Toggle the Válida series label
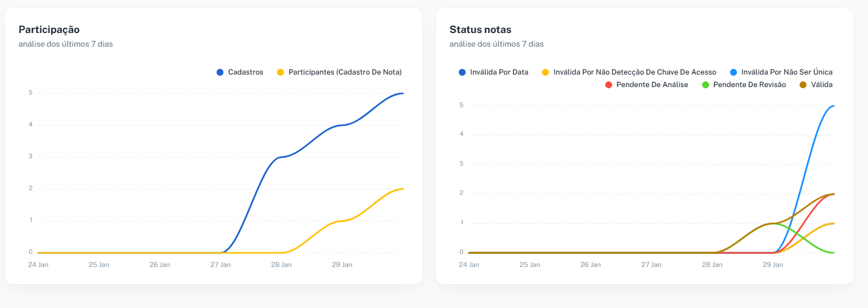868x308 pixels. (x=822, y=85)
